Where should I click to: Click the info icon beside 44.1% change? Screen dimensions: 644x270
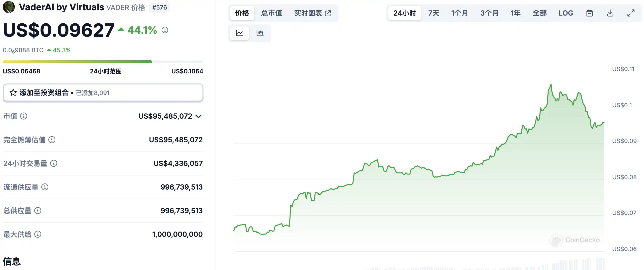pos(165,30)
